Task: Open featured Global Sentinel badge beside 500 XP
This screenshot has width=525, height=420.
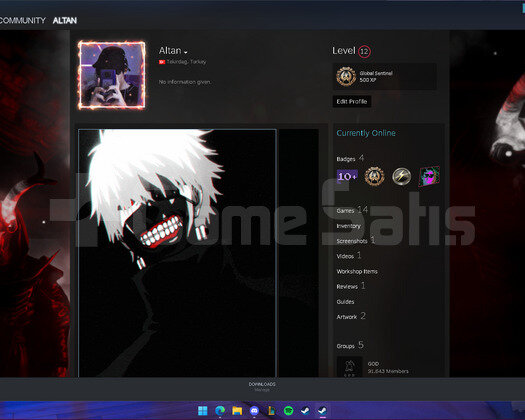Action: point(346,76)
